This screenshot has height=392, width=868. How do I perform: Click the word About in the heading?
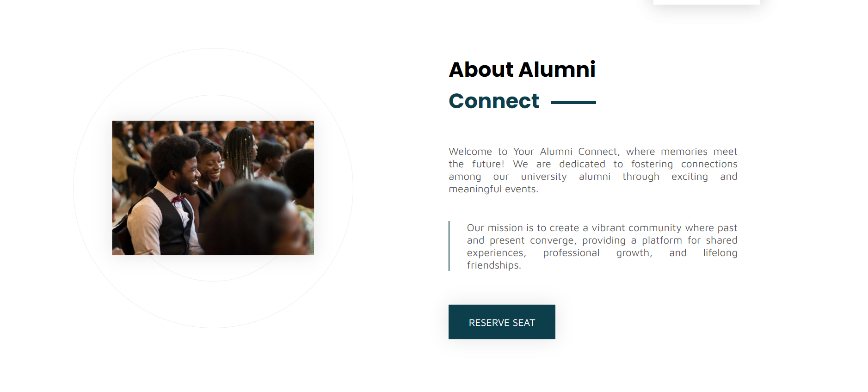click(481, 69)
